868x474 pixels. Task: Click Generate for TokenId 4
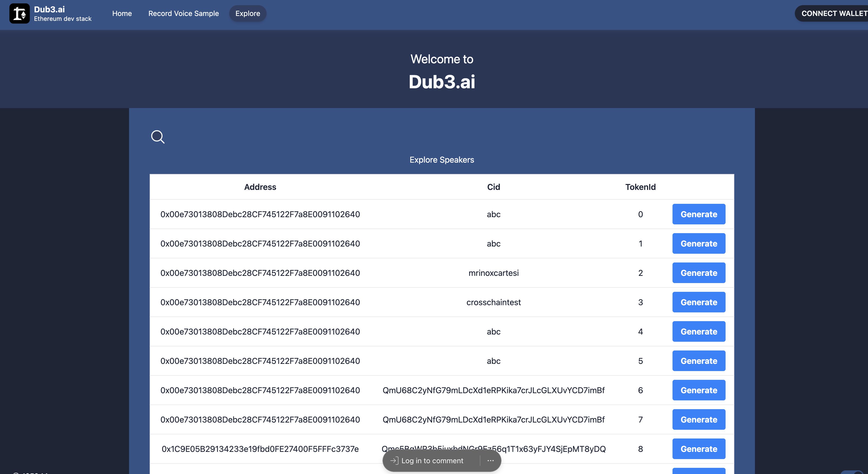tap(699, 331)
